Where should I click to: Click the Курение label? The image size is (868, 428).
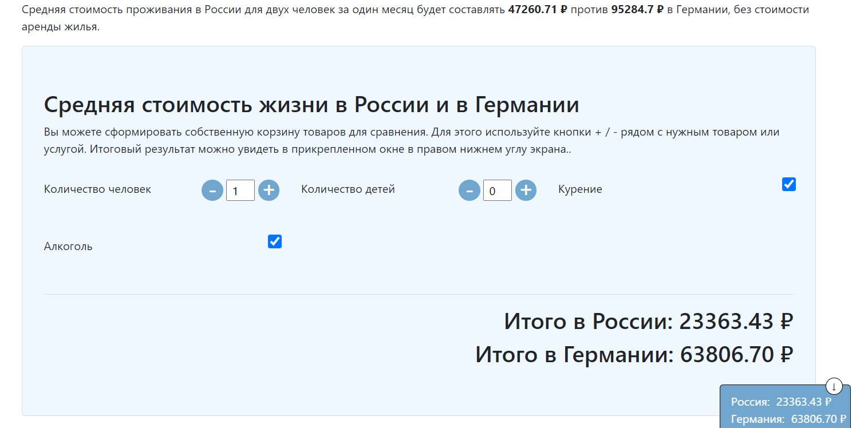[x=580, y=189]
